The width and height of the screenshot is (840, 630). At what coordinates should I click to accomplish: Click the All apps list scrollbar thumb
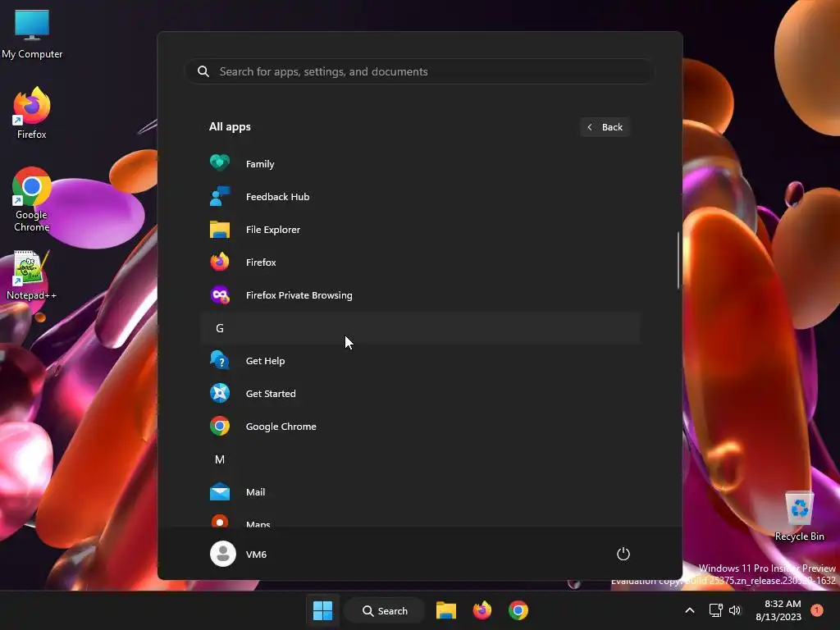678,260
